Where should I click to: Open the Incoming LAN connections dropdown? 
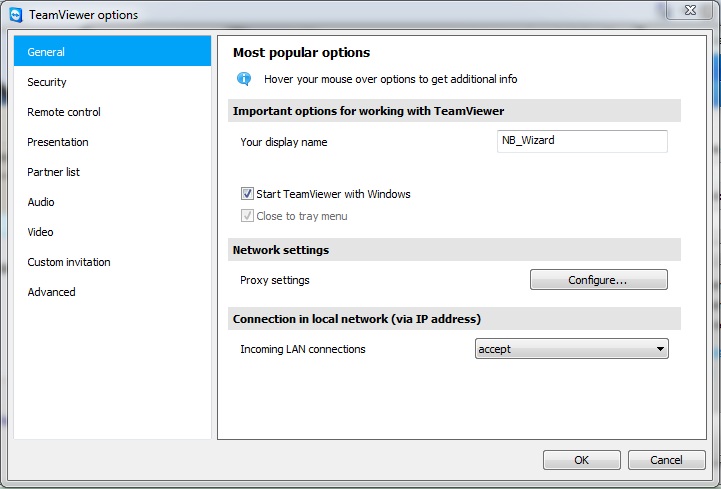tap(571, 349)
